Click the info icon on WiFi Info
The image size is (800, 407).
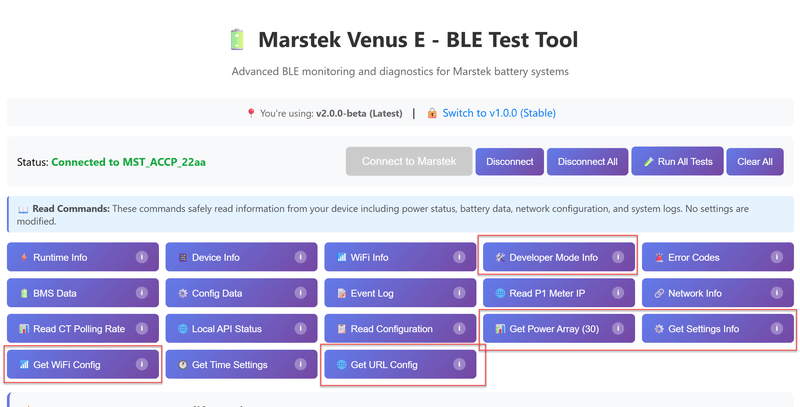coord(459,257)
